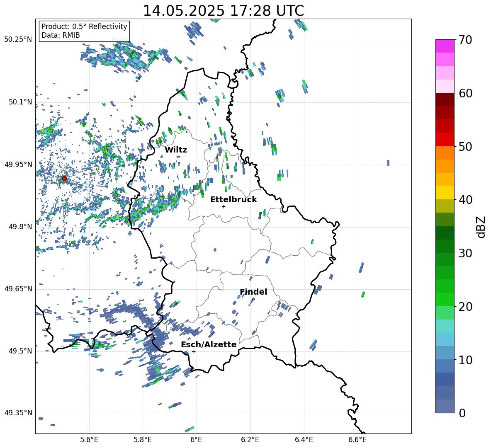Click the magenta 68-70 dBZ colorbar segment
Viewport: 491px width, 448px height.
point(445,46)
